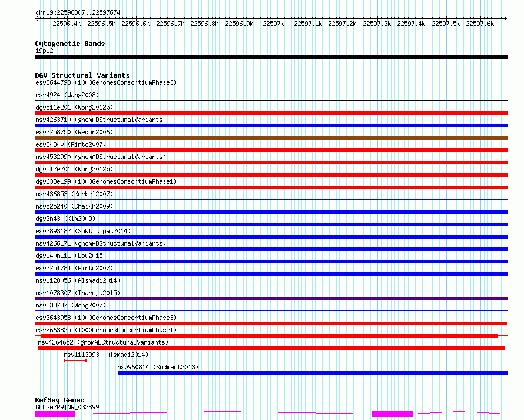Click the red bar under dgv633e199

pyautogui.click(x=271, y=187)
